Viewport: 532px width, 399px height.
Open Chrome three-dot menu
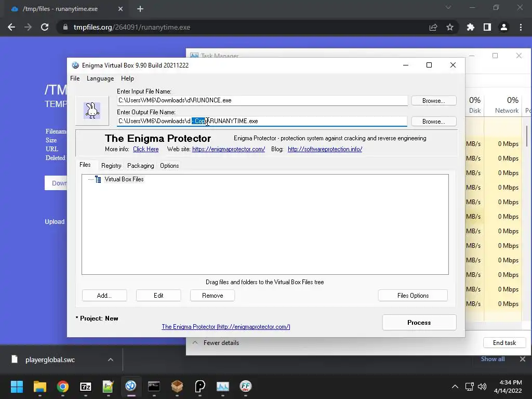(521, 27)
